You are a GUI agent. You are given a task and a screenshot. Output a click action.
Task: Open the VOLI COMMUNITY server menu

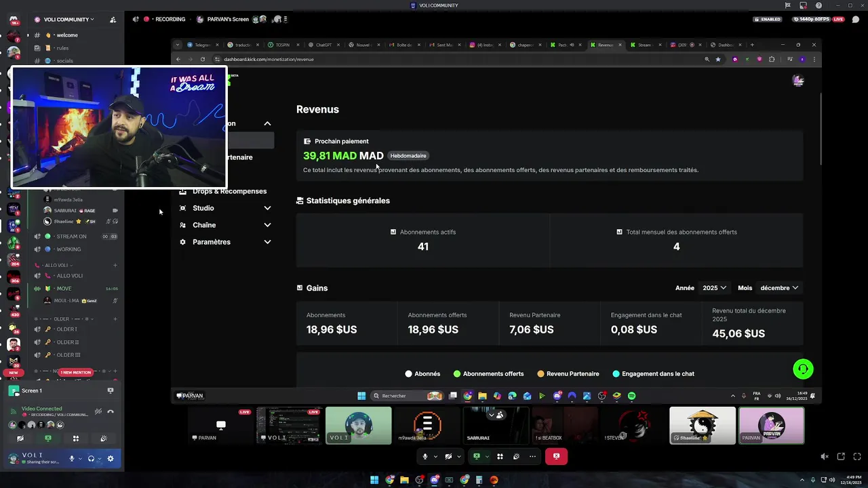coord(68,20)
